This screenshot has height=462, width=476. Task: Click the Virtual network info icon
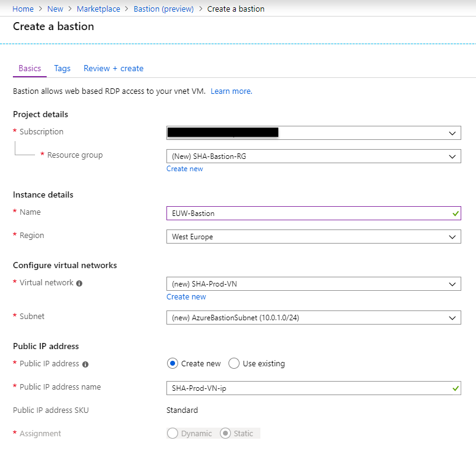pos(80,283)
